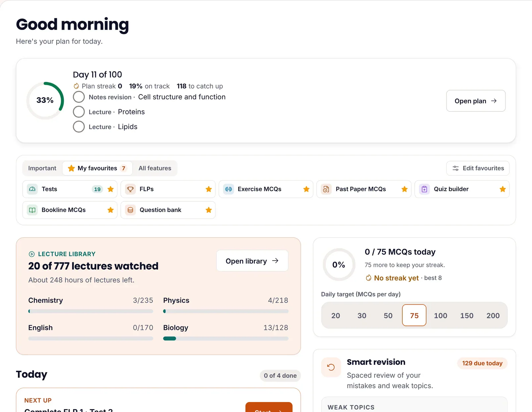
Task: Click Edit favourites button
Action: coord(478,168)
